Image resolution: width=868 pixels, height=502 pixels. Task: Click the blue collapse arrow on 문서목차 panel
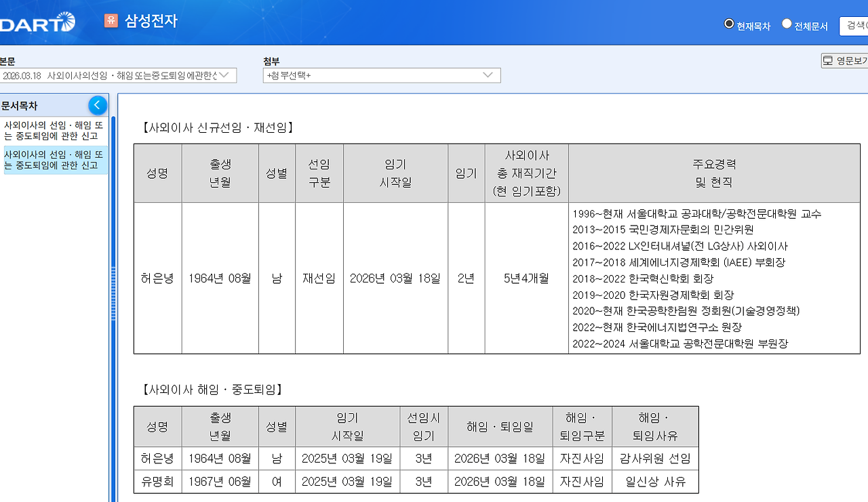pyautogui.click(x=98, y=105)
